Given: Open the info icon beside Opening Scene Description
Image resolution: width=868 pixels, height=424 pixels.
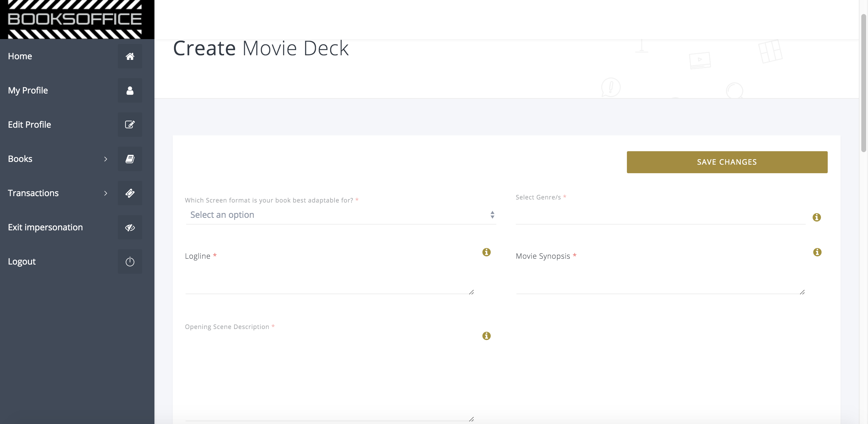Looking at the screenshot, I should tap(486, 336).
